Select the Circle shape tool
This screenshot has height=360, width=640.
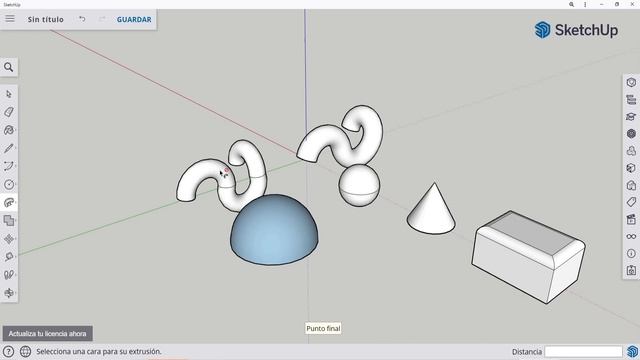click(9, 184)
